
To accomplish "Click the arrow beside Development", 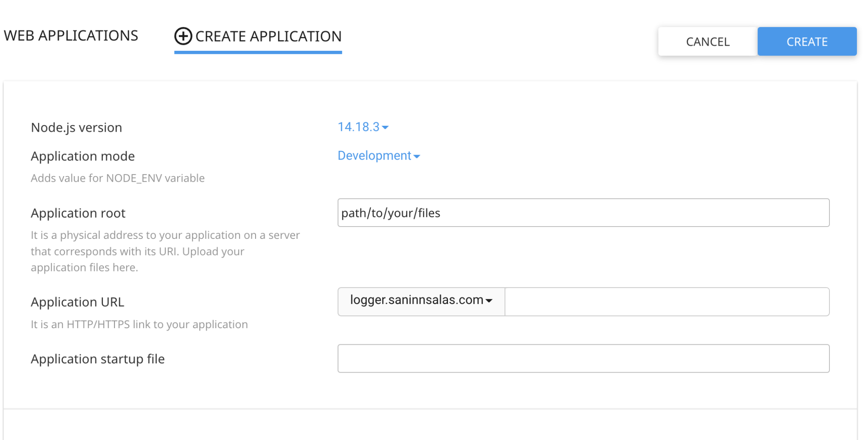I will tap(417, 156).
